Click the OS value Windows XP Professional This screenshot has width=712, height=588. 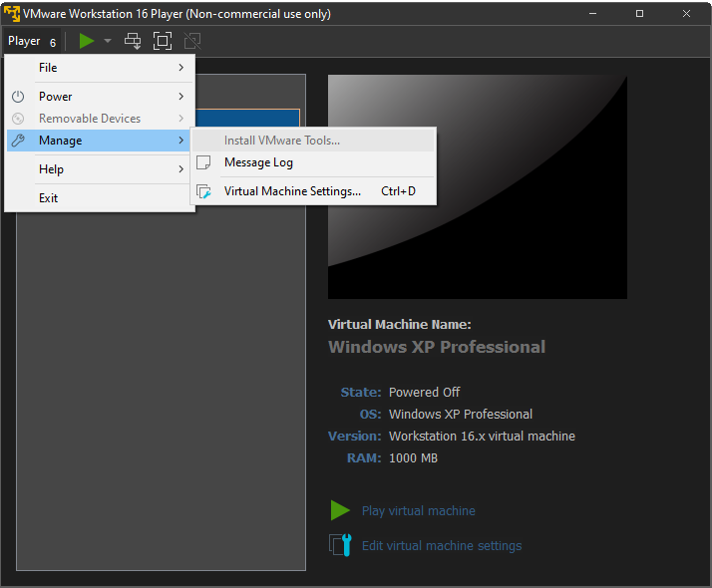[461, 415]
